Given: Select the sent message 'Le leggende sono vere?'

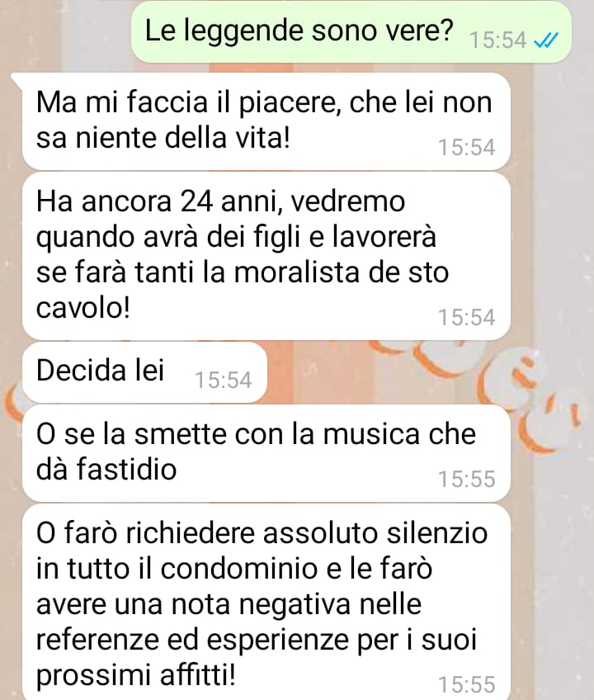Looking at the screenshot, I should [351, 31].
